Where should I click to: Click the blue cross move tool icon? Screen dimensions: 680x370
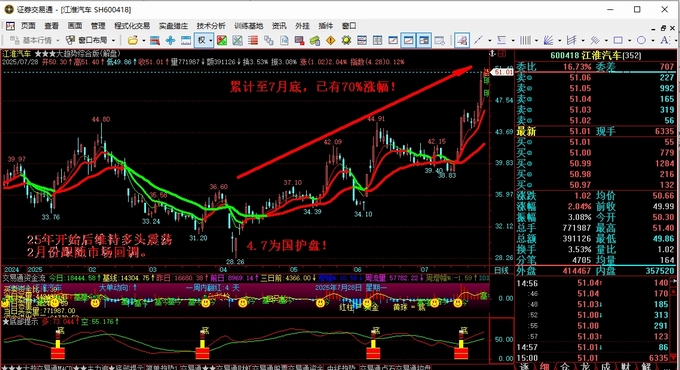pos(170,40)
